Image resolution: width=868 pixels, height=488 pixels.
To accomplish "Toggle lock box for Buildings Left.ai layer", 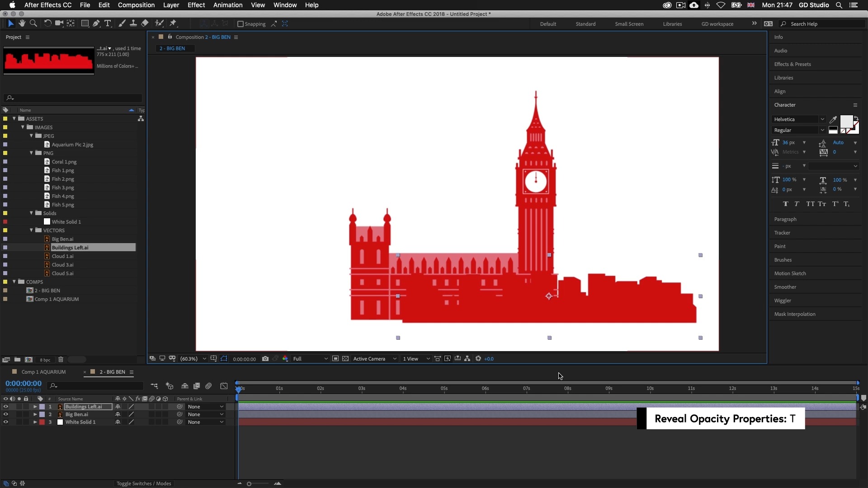I will (x=26, y=407).
